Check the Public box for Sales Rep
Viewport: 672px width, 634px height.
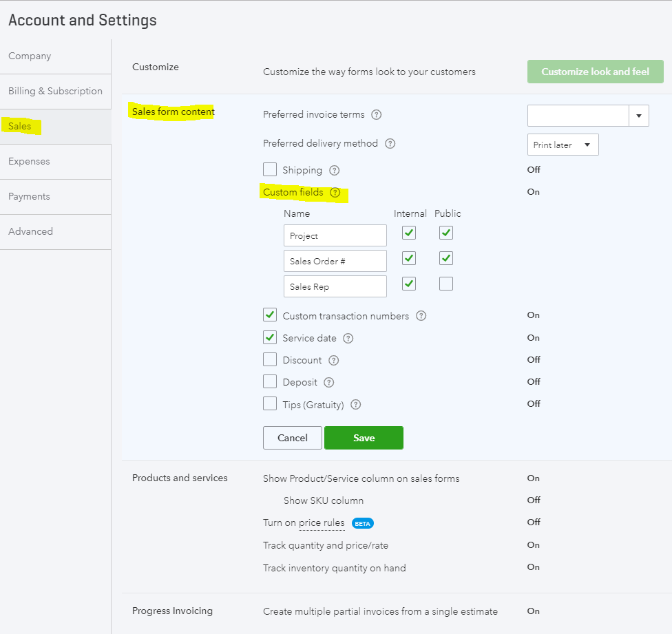point(446,284)
